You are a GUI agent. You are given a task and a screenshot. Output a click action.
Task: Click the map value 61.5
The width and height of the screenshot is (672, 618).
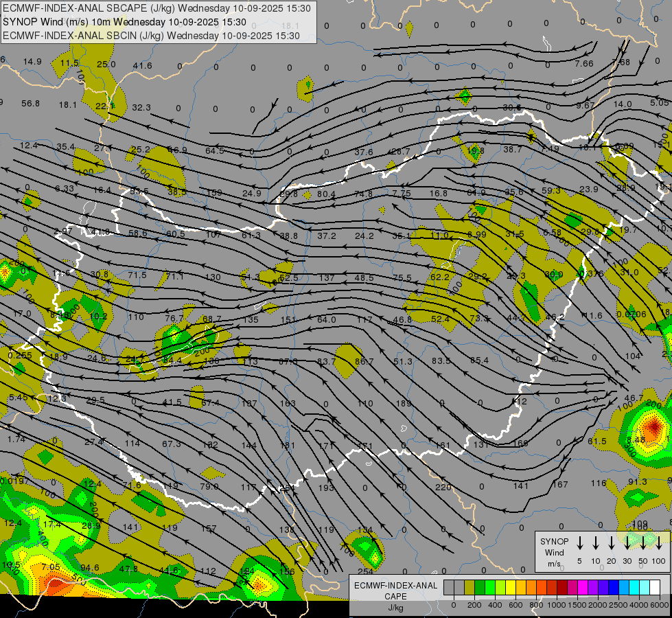[x=597, y=442]
